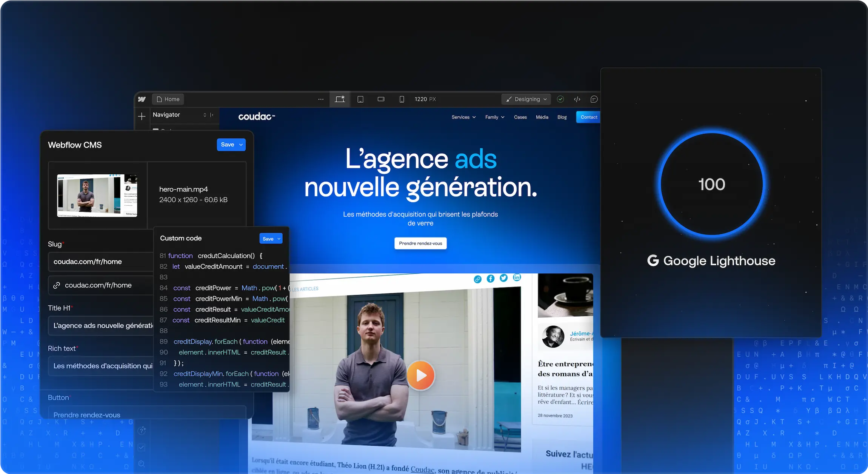Play the video with orange play button
Screen dimensions: 868x474
point(420,375)
